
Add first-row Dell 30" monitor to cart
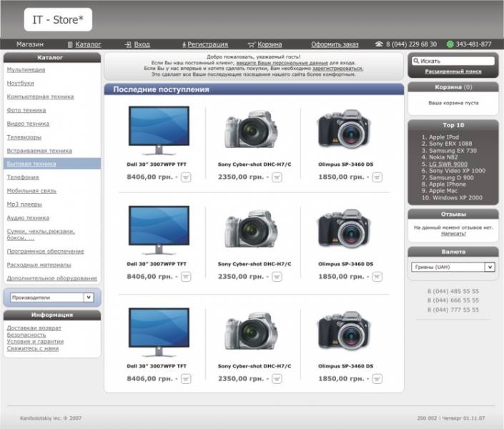[186, 177]
